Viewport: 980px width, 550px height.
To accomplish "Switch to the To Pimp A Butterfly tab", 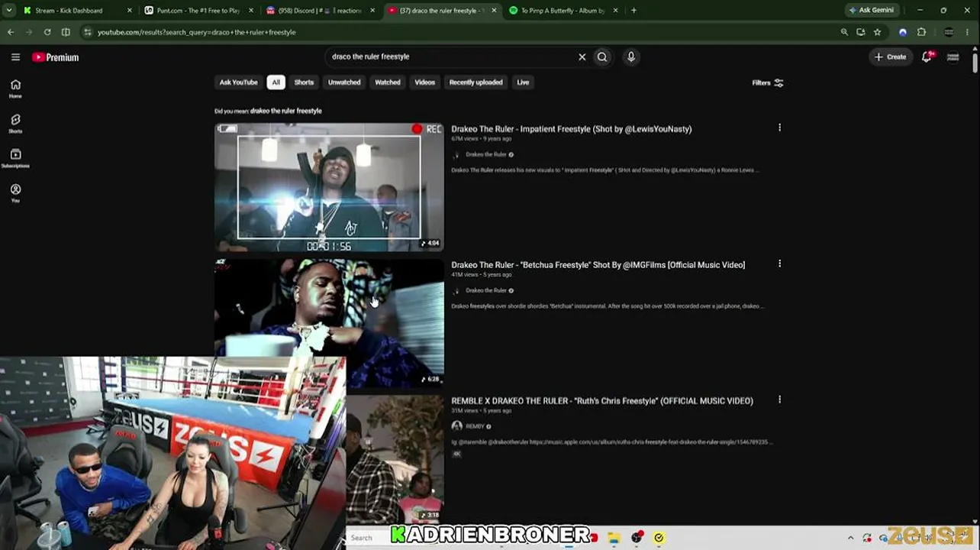I will point(563,11).
